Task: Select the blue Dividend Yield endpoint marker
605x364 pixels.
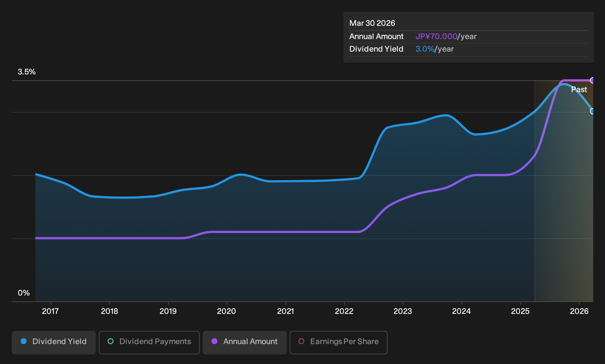Action: 592,111
